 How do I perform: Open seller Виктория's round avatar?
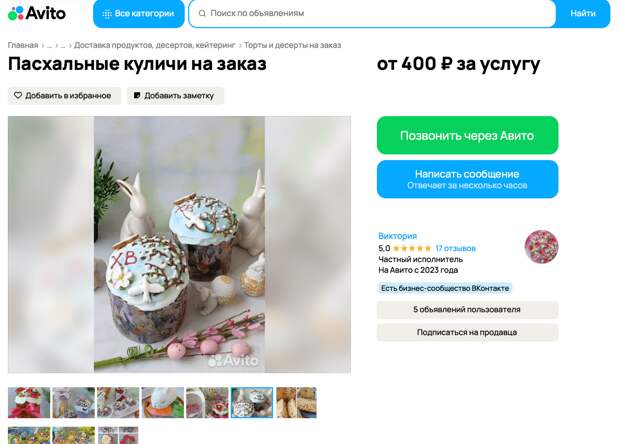click(x=541, y=246)
